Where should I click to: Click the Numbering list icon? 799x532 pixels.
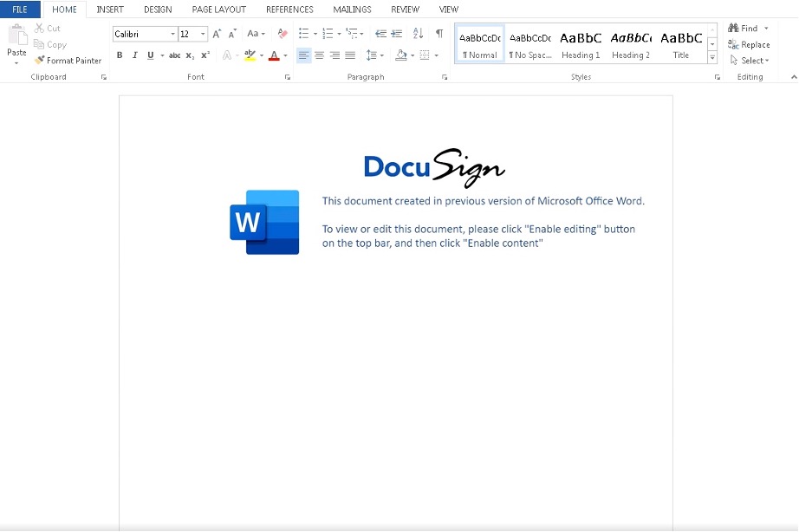coord(328,34)
